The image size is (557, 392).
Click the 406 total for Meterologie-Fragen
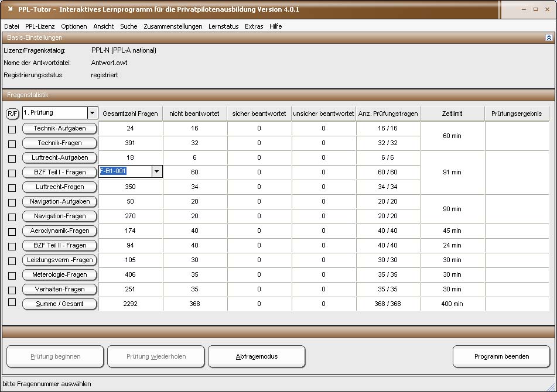pos(131,274)
